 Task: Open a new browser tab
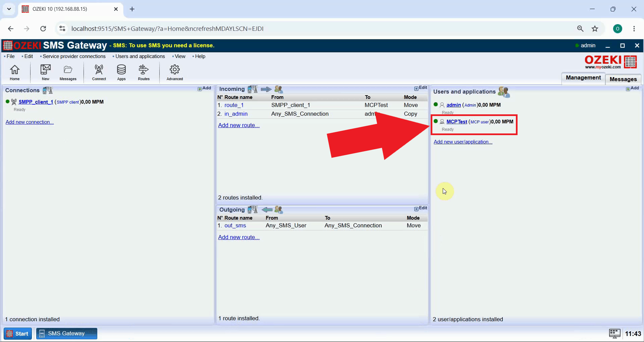click(x=132, y=9)
